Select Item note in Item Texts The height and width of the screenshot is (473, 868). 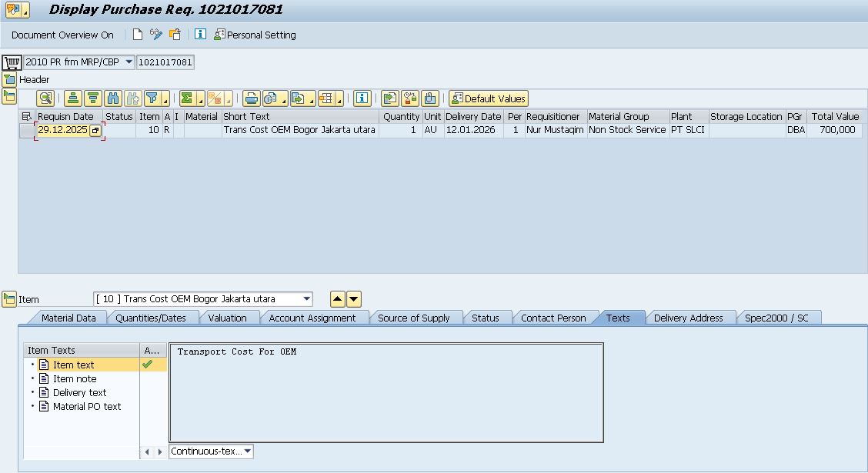75,378
